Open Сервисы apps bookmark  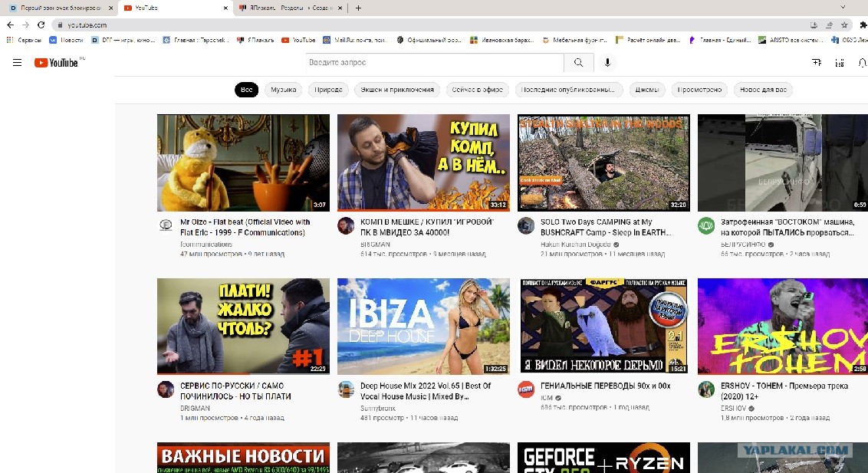pos(24,40)
